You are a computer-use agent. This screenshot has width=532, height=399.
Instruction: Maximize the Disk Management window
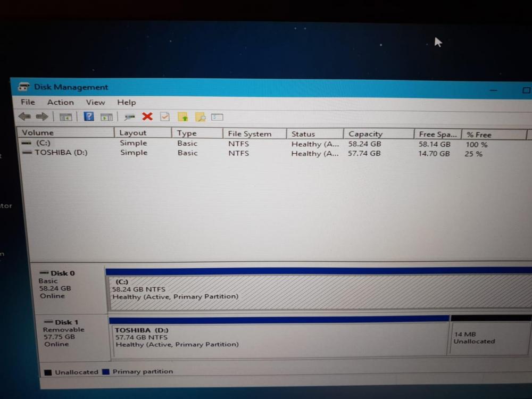click(526, 90)
